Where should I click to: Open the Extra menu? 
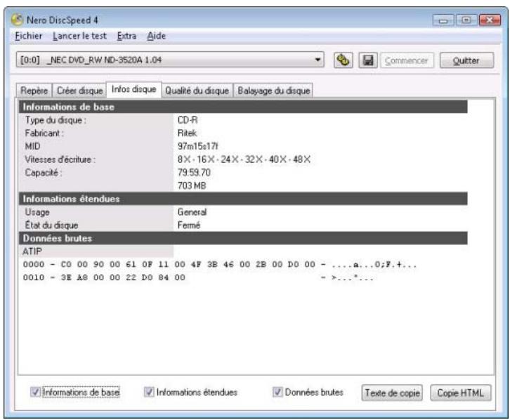127,36
